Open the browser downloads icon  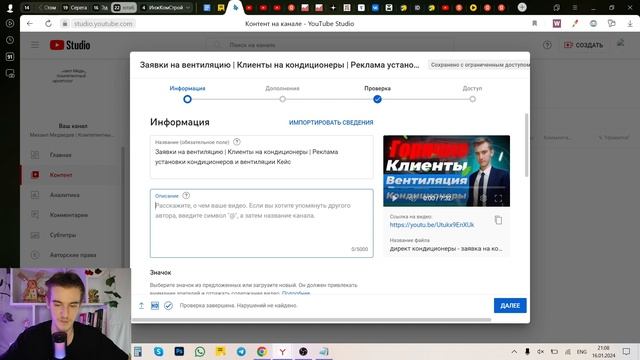(630, 24)
